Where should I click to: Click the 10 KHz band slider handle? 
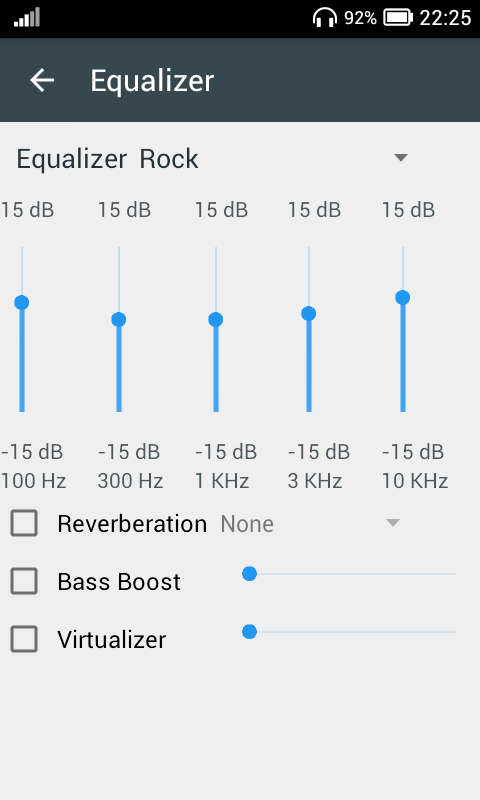[402, 297]
